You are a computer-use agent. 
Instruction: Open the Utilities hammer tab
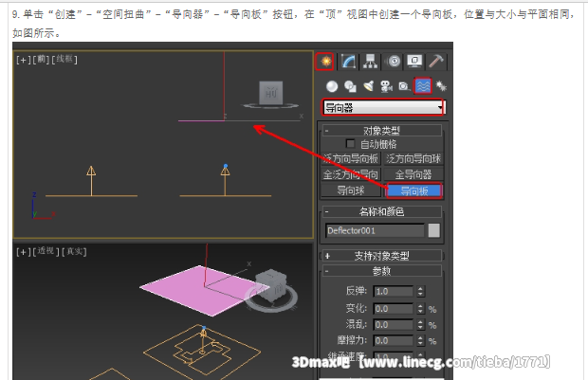pyautogui.click(x=436, y=61)
